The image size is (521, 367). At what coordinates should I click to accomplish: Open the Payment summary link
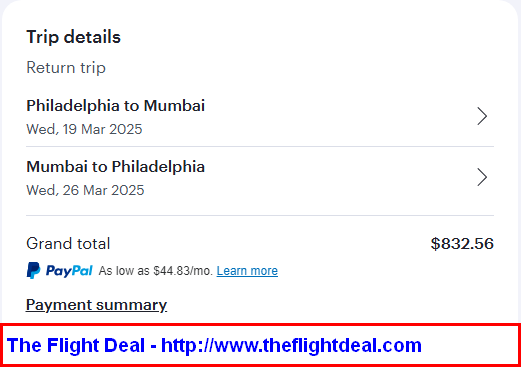point(96,305)
